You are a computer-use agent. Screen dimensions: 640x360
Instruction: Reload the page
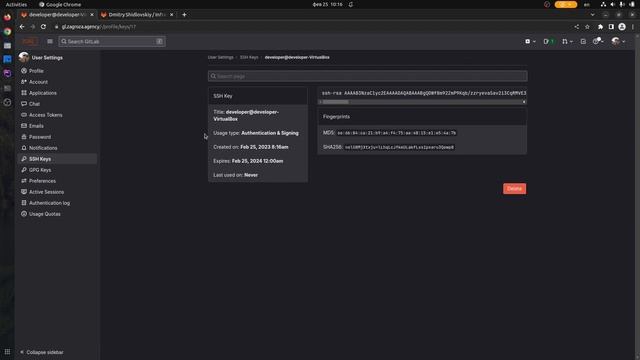click(43, 27)
